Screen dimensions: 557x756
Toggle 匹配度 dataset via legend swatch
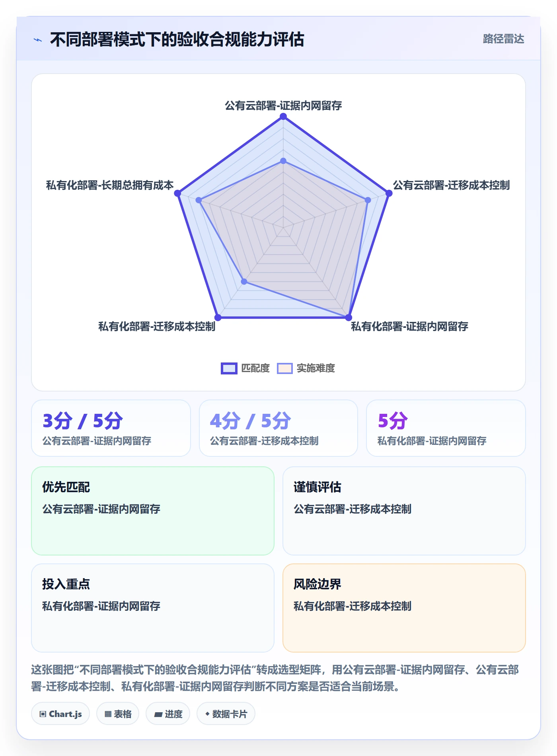[x=229, y=368]
